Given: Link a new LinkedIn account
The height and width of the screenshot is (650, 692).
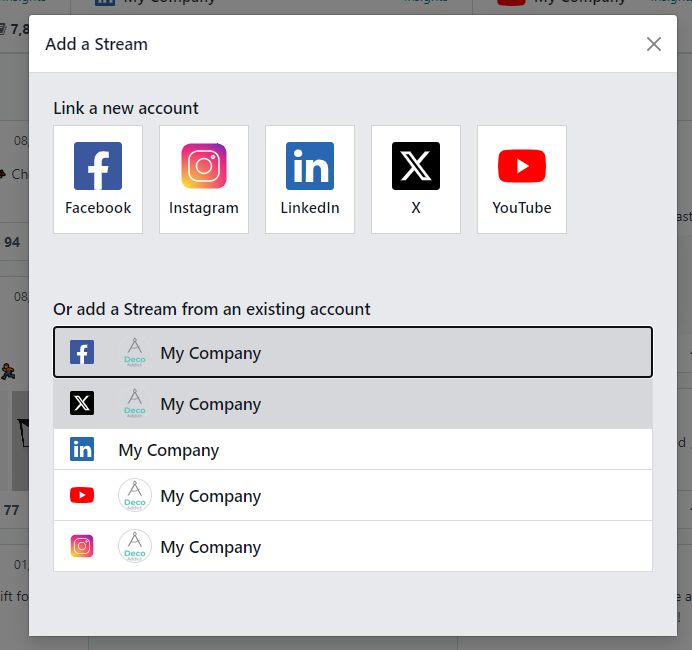Looking at the screenshot, I should point(310,179).
